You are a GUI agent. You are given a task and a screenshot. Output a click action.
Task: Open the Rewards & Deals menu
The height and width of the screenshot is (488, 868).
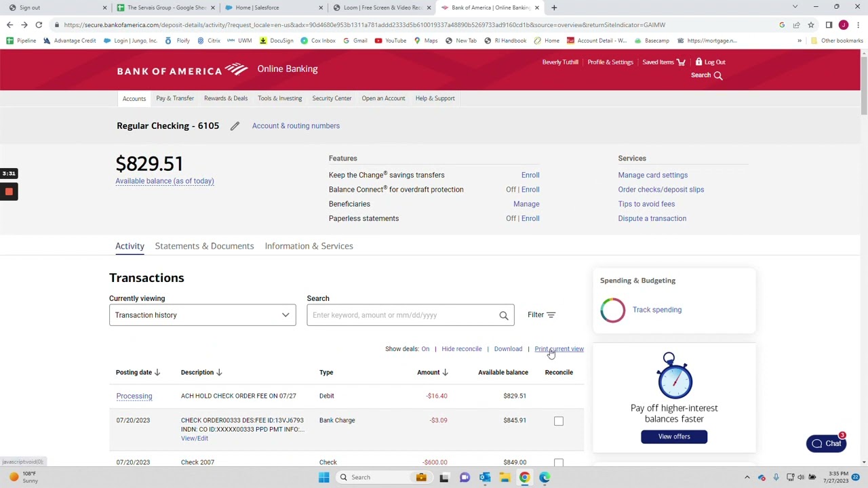[x=226, y=98]
